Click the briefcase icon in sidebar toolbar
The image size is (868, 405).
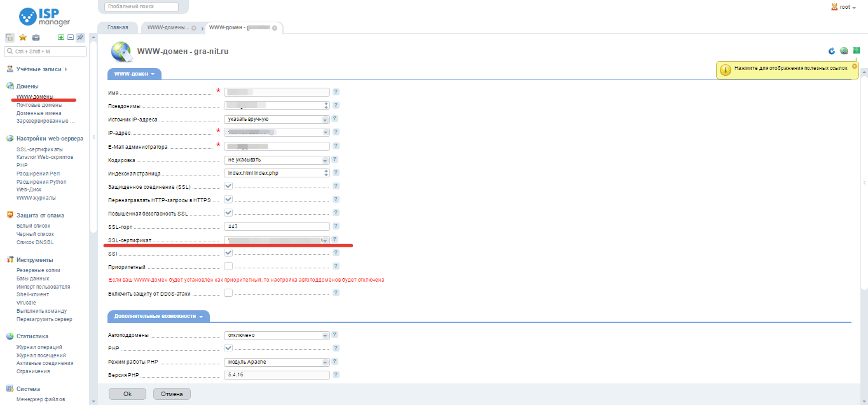click(36, 38)
